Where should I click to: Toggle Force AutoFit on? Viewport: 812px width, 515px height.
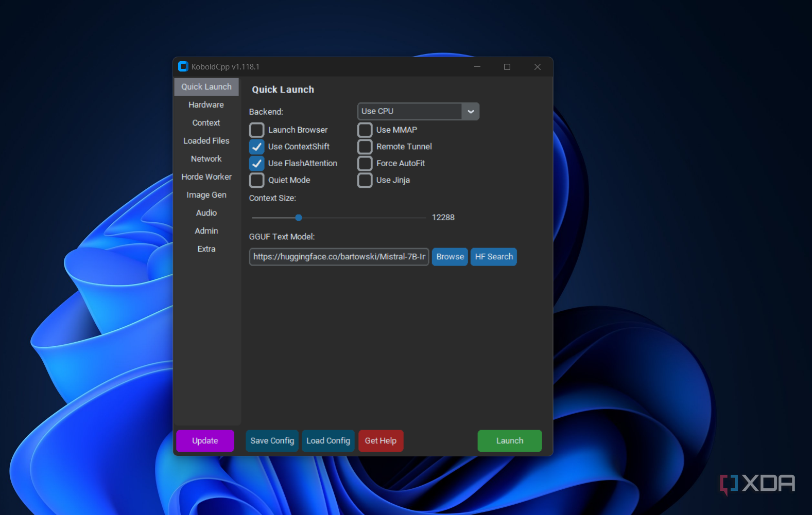point(365,164)
